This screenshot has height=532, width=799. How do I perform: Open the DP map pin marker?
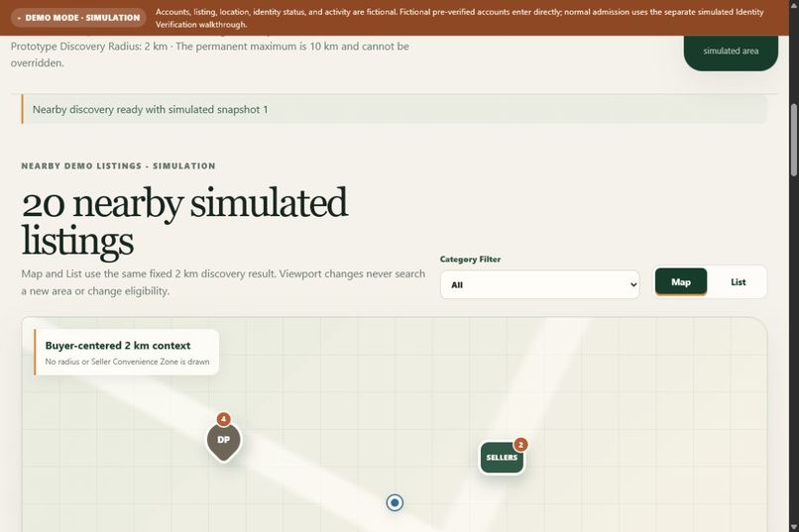(x=224, y=442)
